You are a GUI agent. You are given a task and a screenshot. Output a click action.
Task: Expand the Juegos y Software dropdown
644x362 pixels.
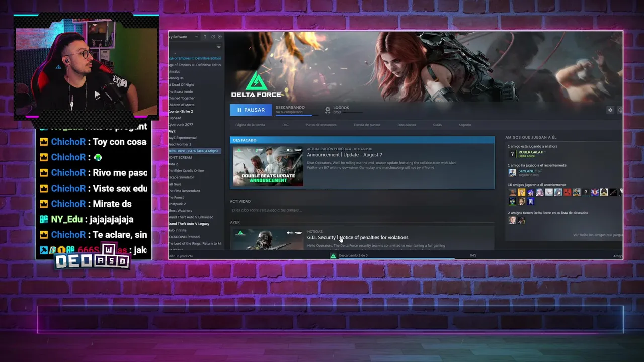(x=184, y=37)
